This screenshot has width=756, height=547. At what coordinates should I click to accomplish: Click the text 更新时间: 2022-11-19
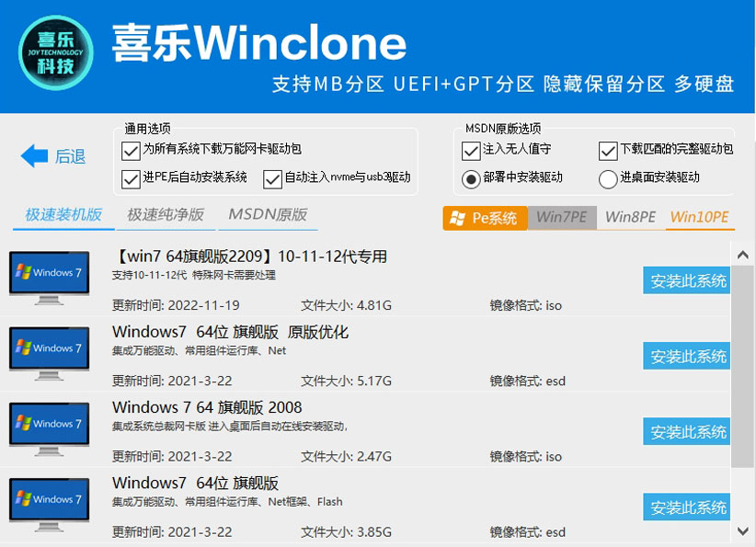[176, 305]
